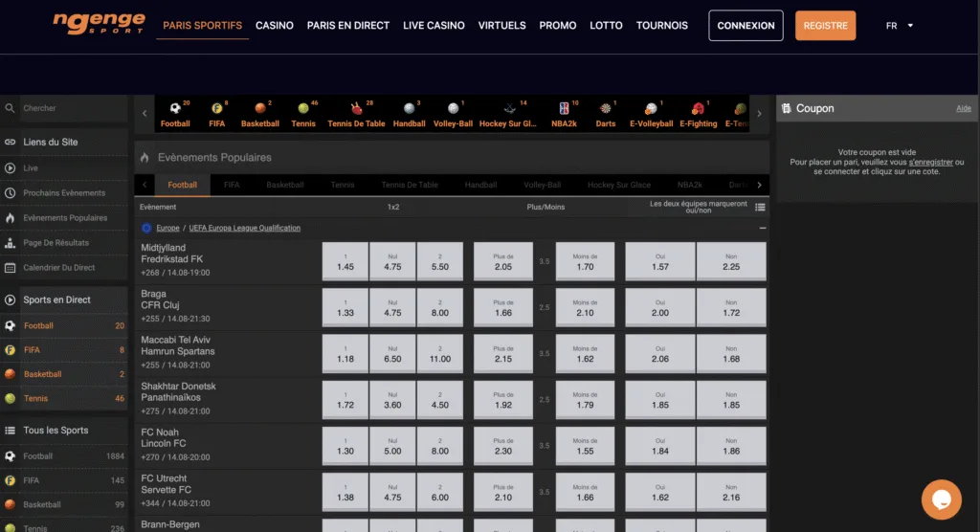Open Europe breadcrumb link
This screenshot has height=532, width=980.
coord(167,228)
